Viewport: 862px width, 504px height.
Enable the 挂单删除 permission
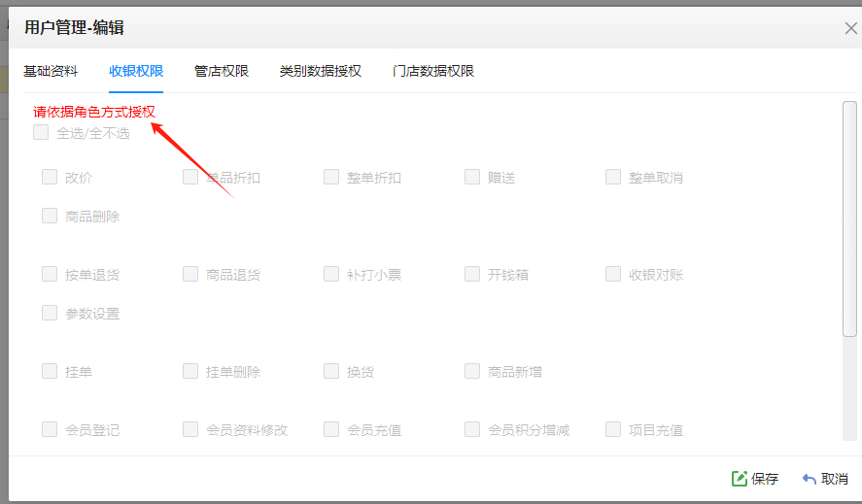point(190,371)
